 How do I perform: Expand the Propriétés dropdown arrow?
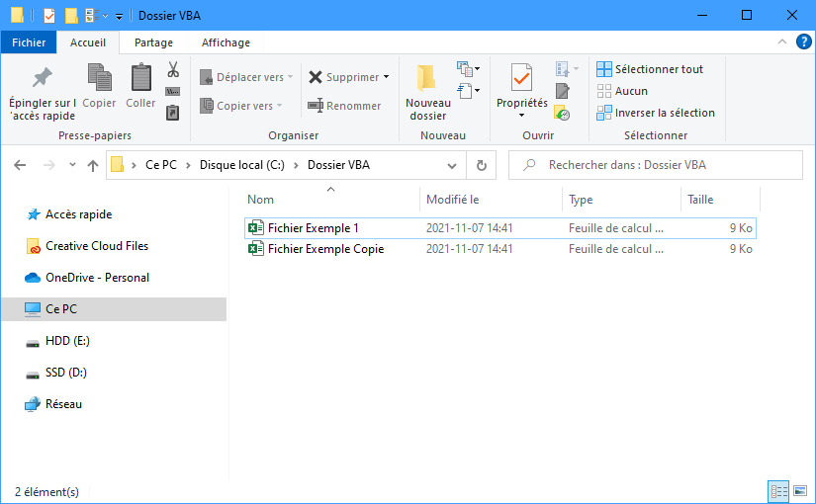(521, 116)
